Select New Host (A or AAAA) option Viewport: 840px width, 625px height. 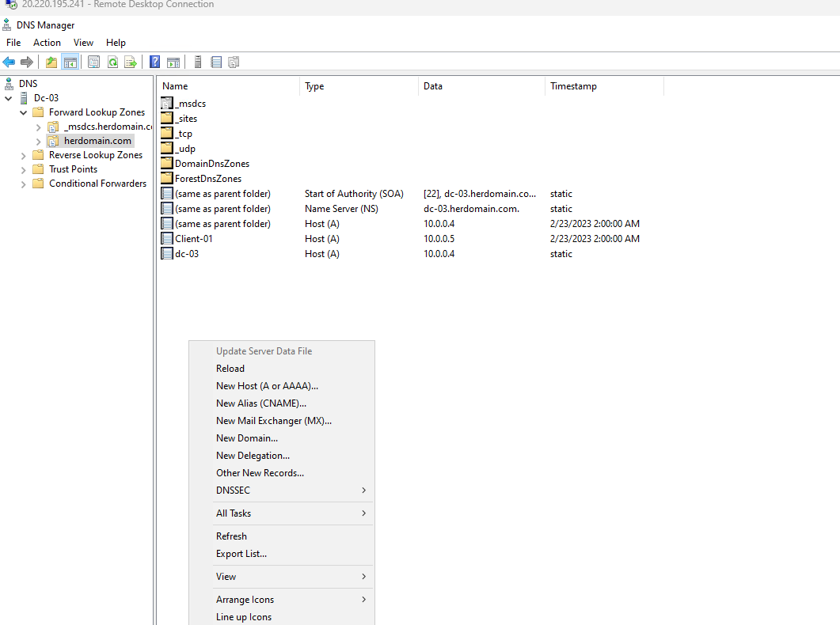pyautogui.click(x=267, y=385)
